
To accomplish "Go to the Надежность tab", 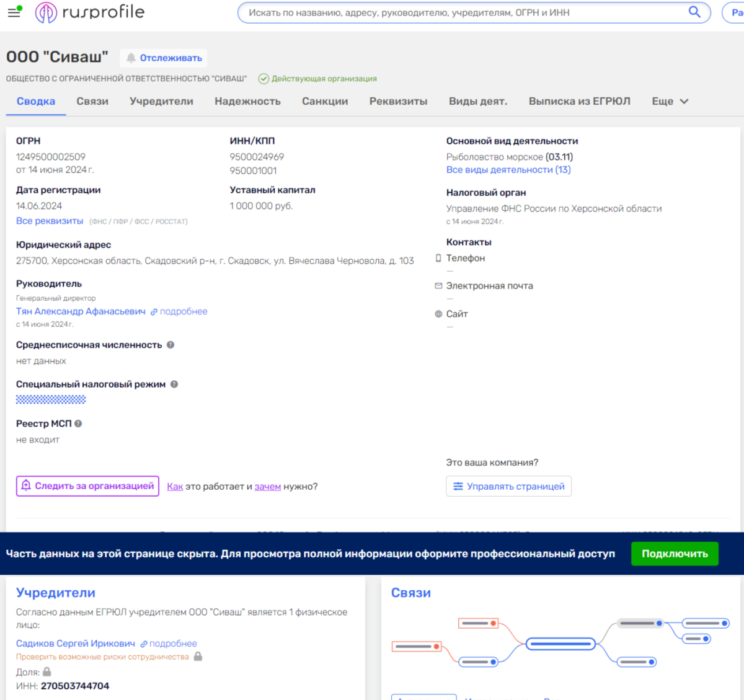I will (247, 101).
